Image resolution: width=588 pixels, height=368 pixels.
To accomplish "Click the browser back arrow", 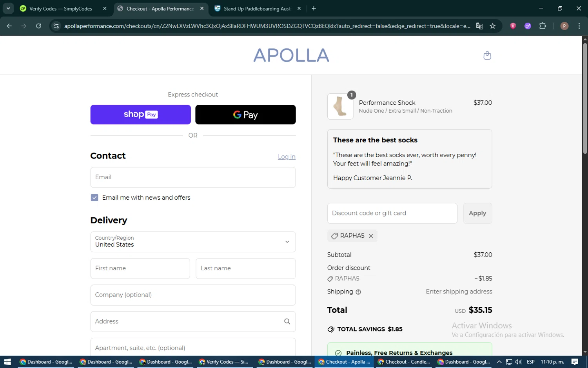I will (9, 26).
